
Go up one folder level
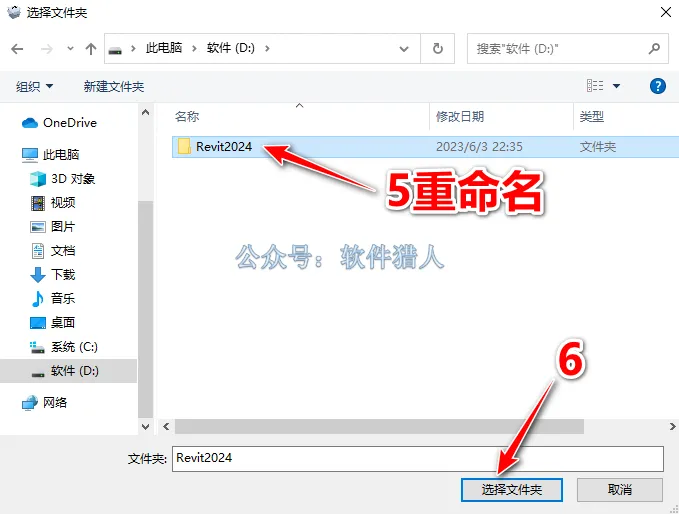click(x=91, y=49)
